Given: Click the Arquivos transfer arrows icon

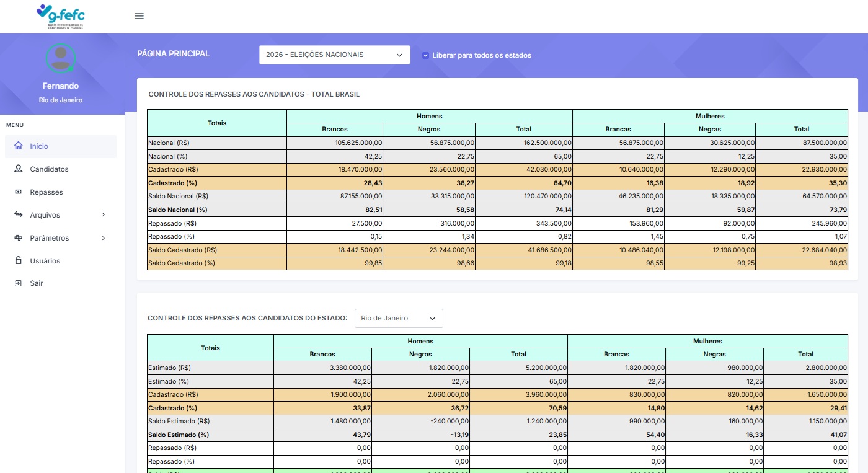Looking at the screenshot, I should pyautogui.click(x=18, y=215).
